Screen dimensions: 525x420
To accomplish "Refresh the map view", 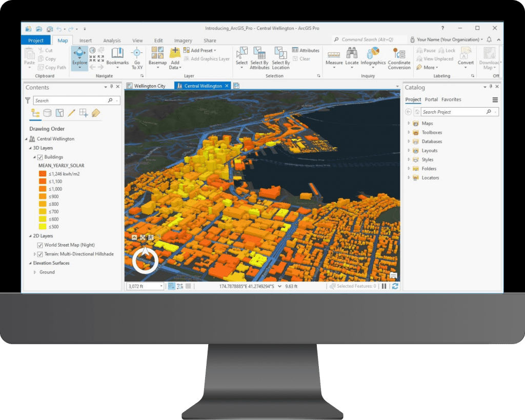I will [395, 286].
